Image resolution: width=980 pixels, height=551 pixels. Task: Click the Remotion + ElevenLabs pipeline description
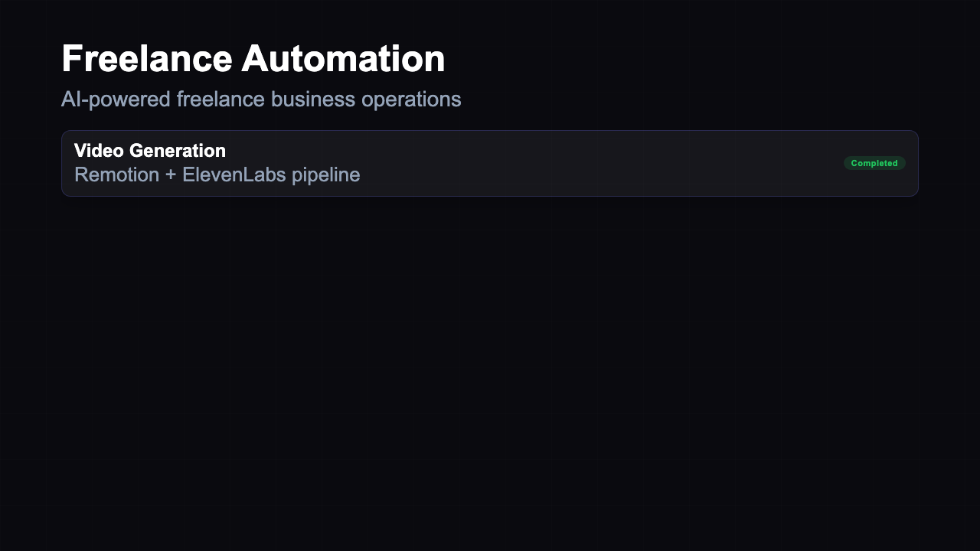[x=217, y=174]
